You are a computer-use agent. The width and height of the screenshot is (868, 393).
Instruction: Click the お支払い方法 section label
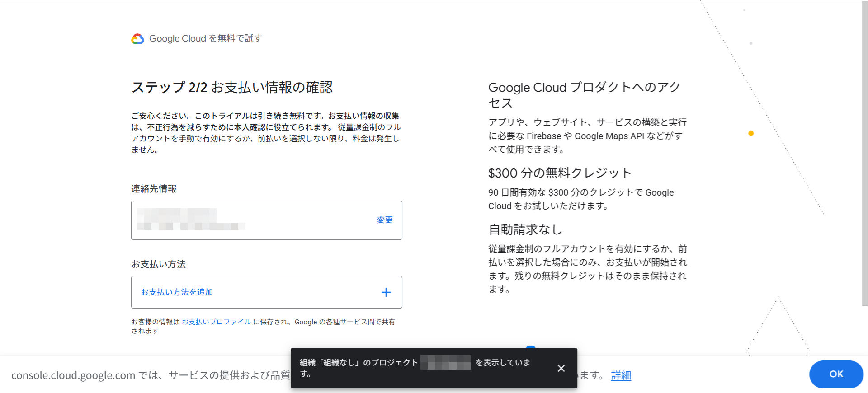click(x=158, y=264)
